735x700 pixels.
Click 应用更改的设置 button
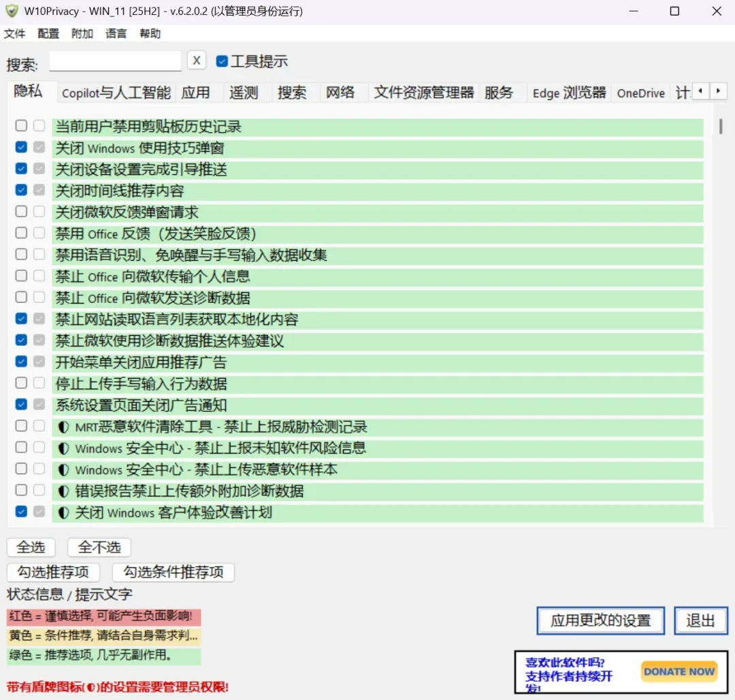[600, 621]
